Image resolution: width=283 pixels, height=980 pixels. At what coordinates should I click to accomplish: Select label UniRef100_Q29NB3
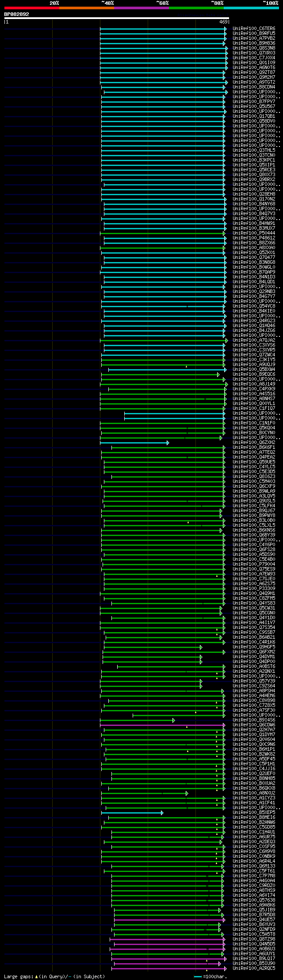pyautogui.click(x=254, y=292)
